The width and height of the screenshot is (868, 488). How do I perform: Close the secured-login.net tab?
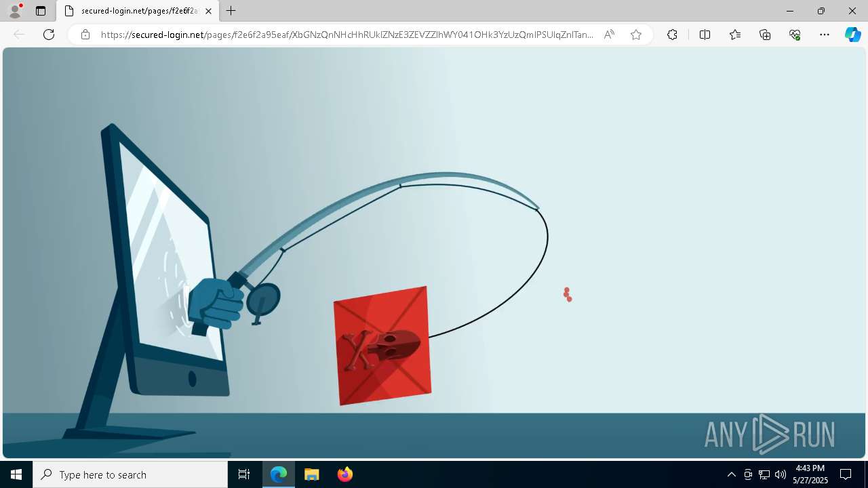pos(208,11)
